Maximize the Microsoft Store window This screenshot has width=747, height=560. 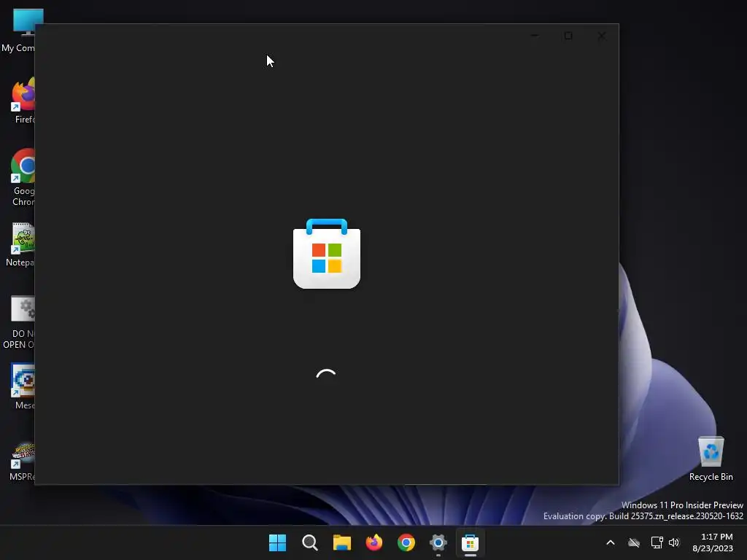(x=568, y=36)
